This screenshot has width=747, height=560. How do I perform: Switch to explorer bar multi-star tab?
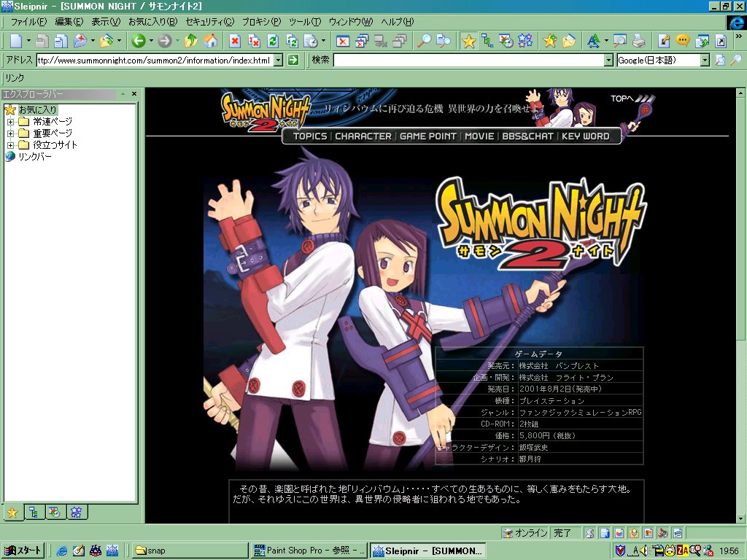(x=76, y=513)
